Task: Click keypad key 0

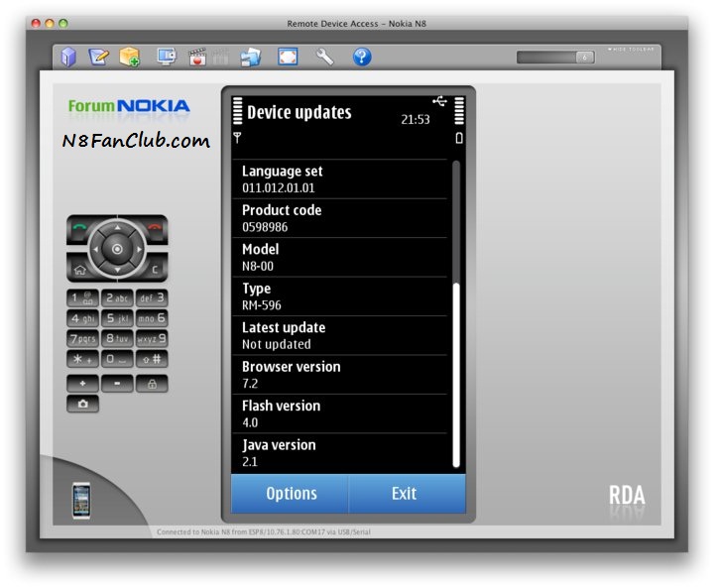Action: point(117,359)
